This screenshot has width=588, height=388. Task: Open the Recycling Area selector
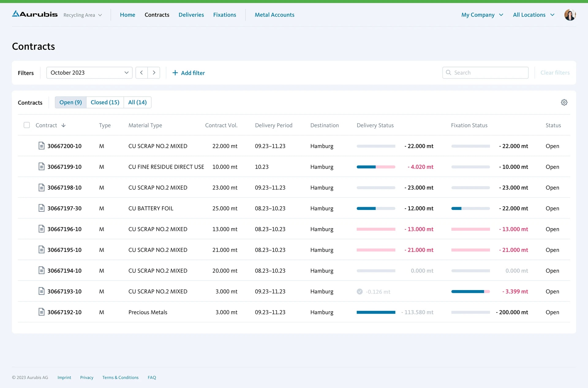(x=82, y=15)
